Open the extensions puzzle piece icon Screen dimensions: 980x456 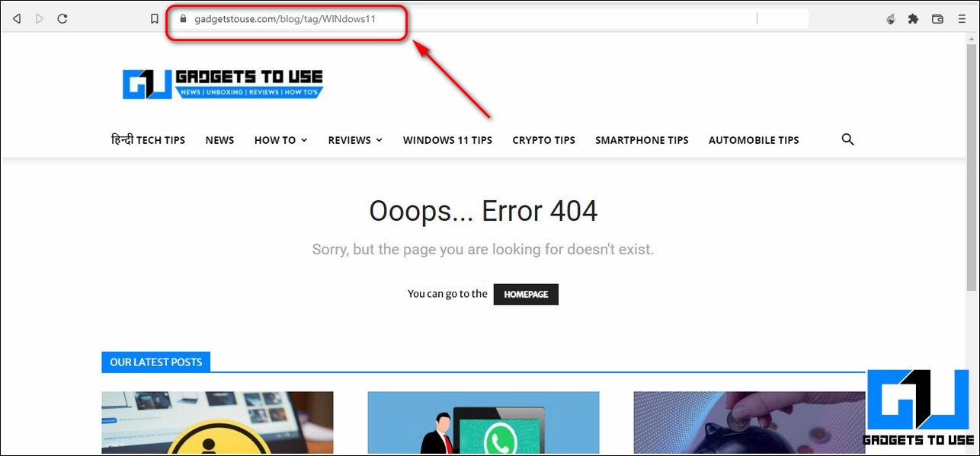pos(913,19)
